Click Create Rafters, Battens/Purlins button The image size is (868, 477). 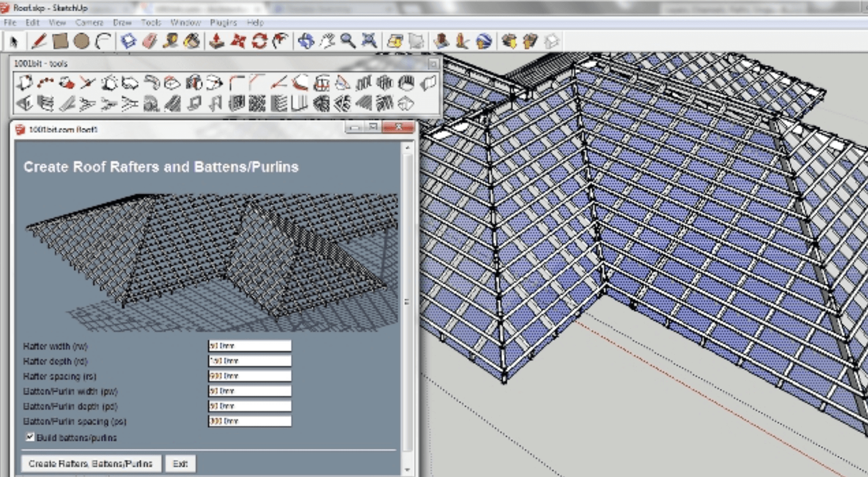pos(90,463)
